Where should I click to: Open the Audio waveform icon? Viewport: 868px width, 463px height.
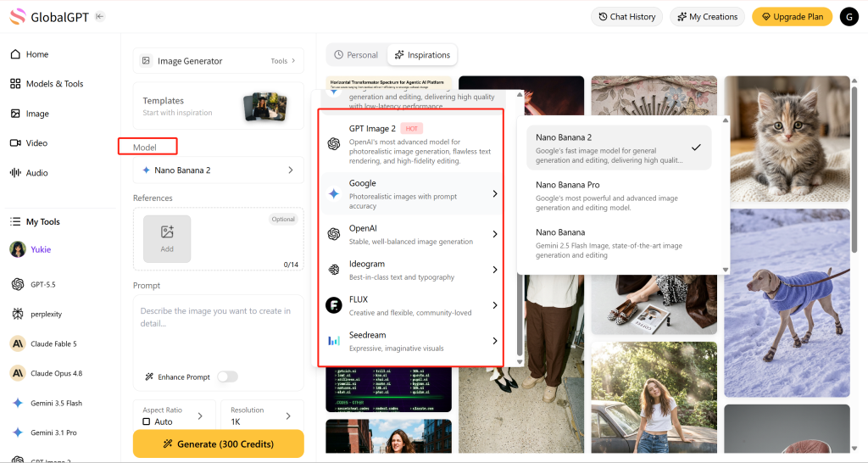[x=15, y=173]
